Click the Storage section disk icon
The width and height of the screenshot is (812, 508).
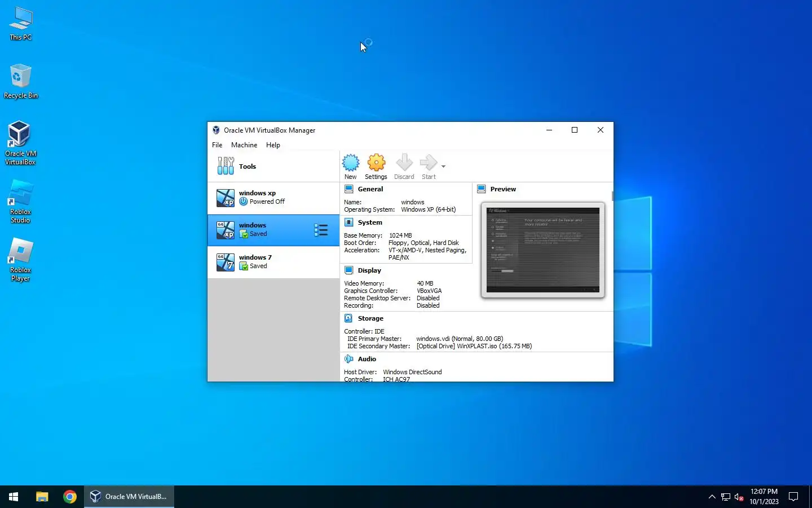click(x=348, y=318)
